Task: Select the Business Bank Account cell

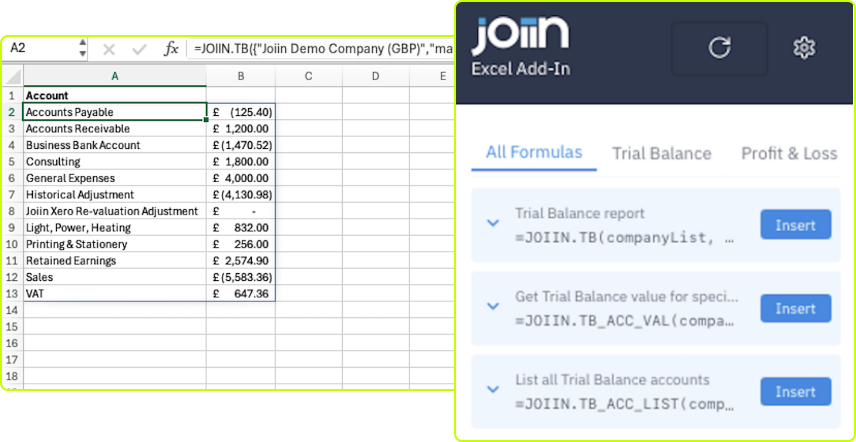Action: pos(115,145)
